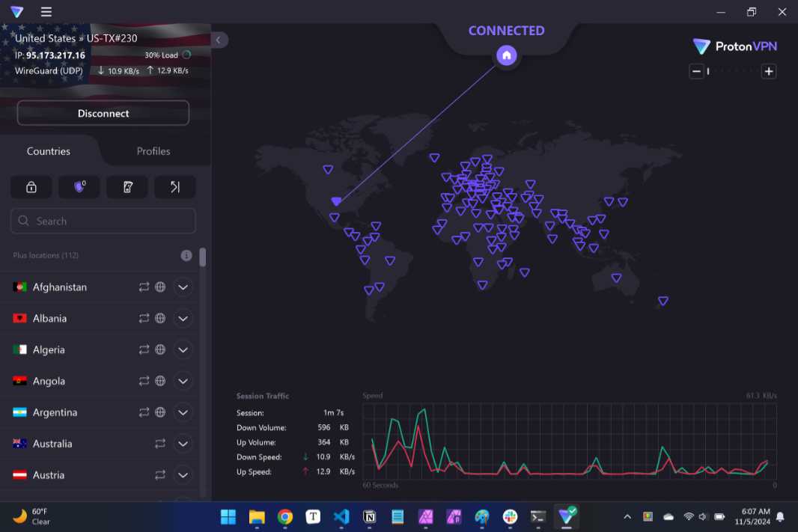This screenshot has height=532, width=798.
Task: Select the Countries tab
Action: pos(49,151)
